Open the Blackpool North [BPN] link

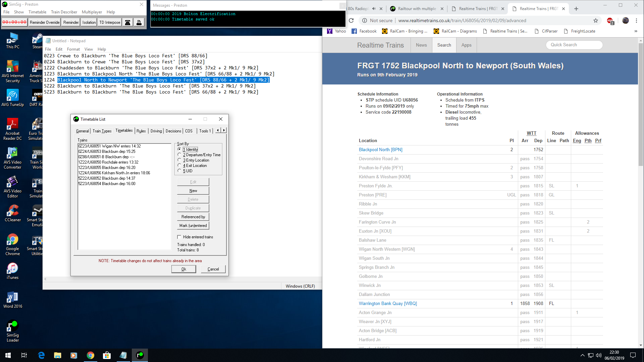381,150
